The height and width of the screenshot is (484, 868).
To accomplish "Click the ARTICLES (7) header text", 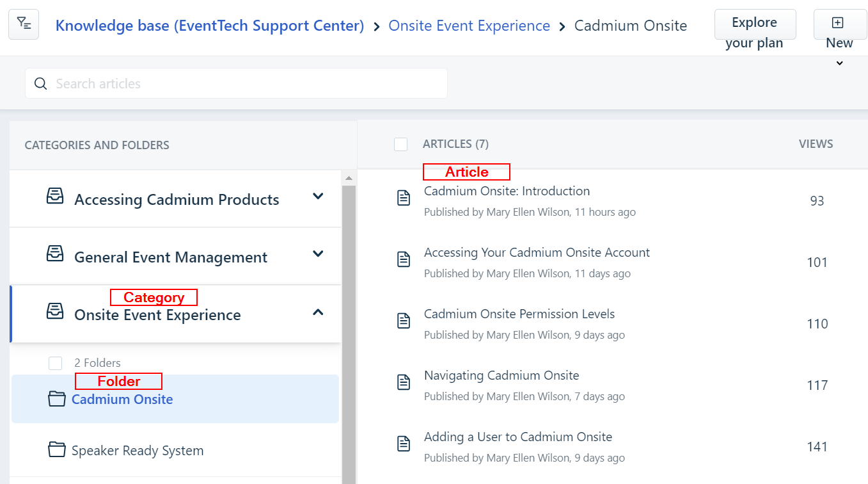I will point(455,144).
